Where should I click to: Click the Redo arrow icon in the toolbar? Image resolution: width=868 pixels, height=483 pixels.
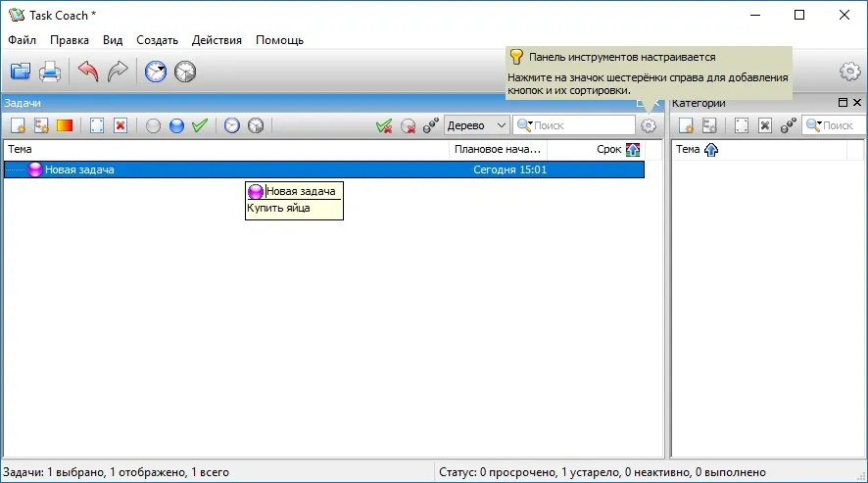118,72
